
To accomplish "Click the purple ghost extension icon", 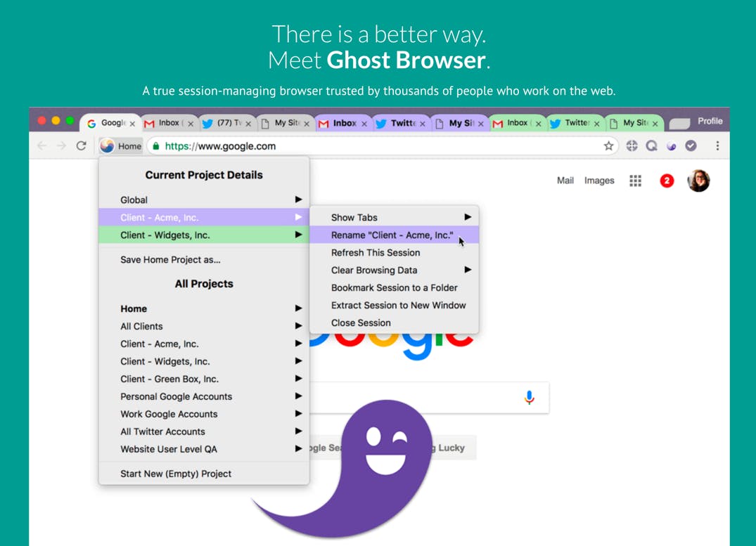I will pyautogui.click(x=671, y=145).
